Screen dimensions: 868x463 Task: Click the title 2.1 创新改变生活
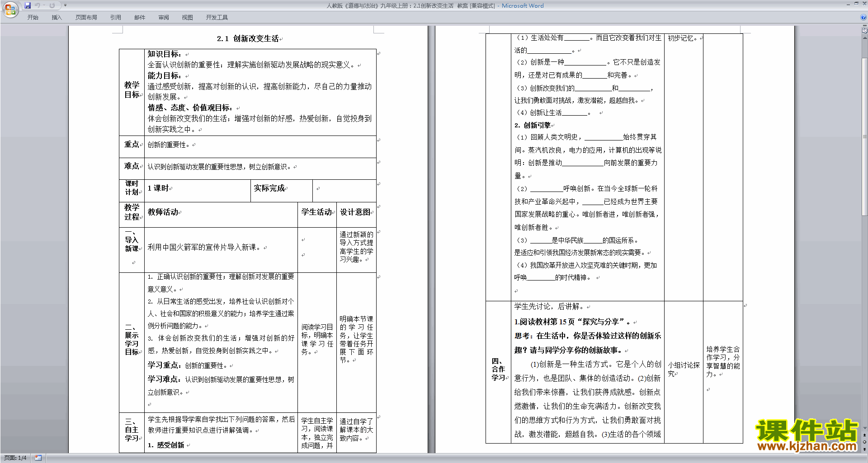(x=248, y=38)
